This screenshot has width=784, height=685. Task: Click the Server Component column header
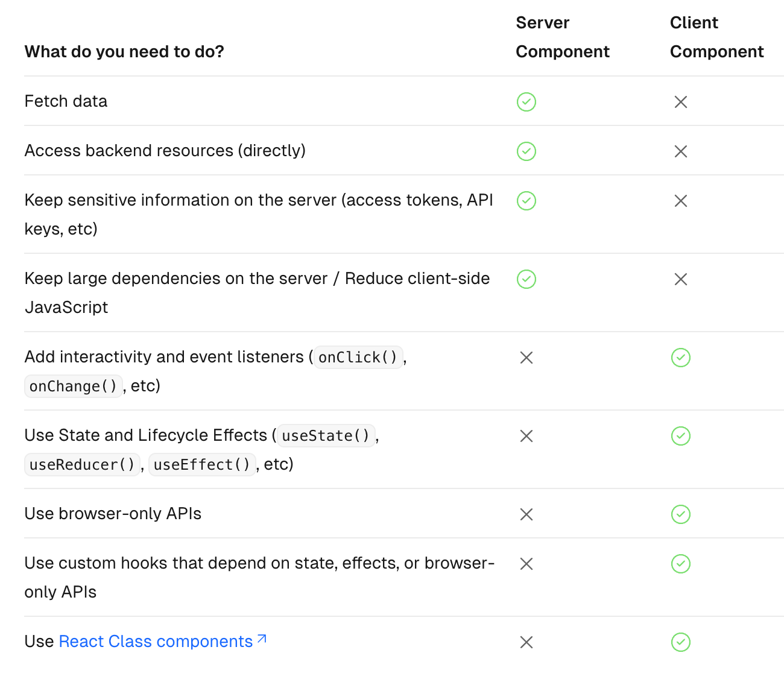tap(562, 37)
